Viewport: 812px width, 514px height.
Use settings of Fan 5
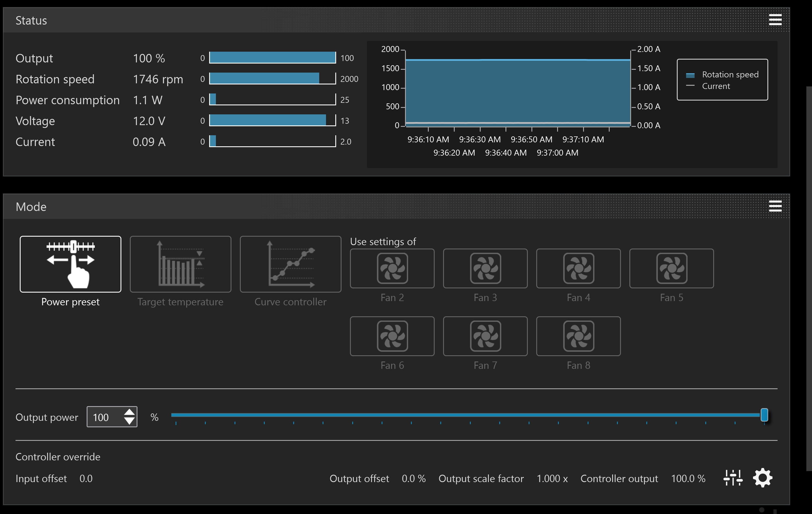click(671, 268)
